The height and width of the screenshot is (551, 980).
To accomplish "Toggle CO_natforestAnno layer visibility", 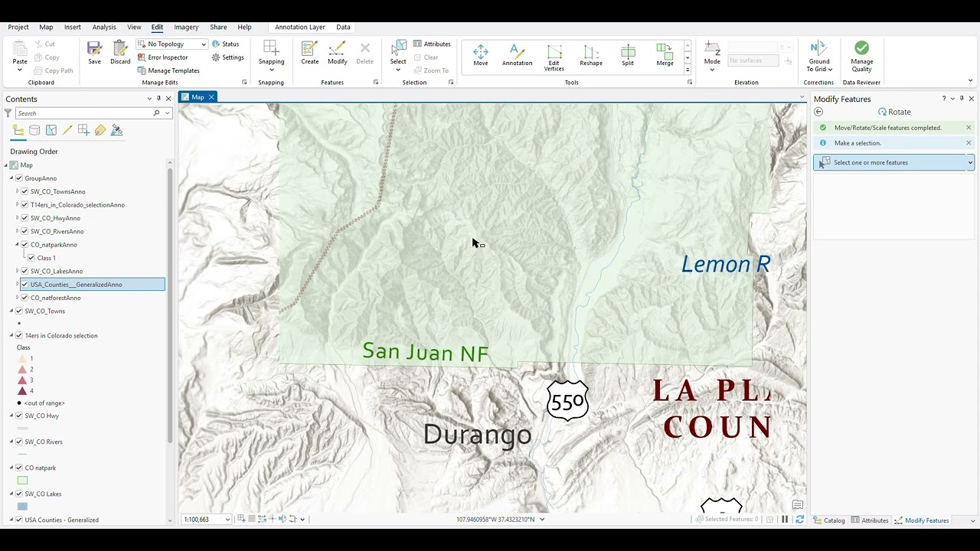I will click(24, 298).
